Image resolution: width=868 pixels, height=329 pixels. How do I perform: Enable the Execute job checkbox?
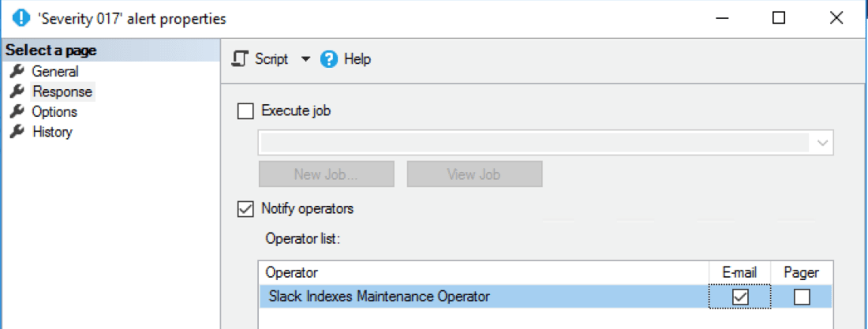tap(246, 111)
